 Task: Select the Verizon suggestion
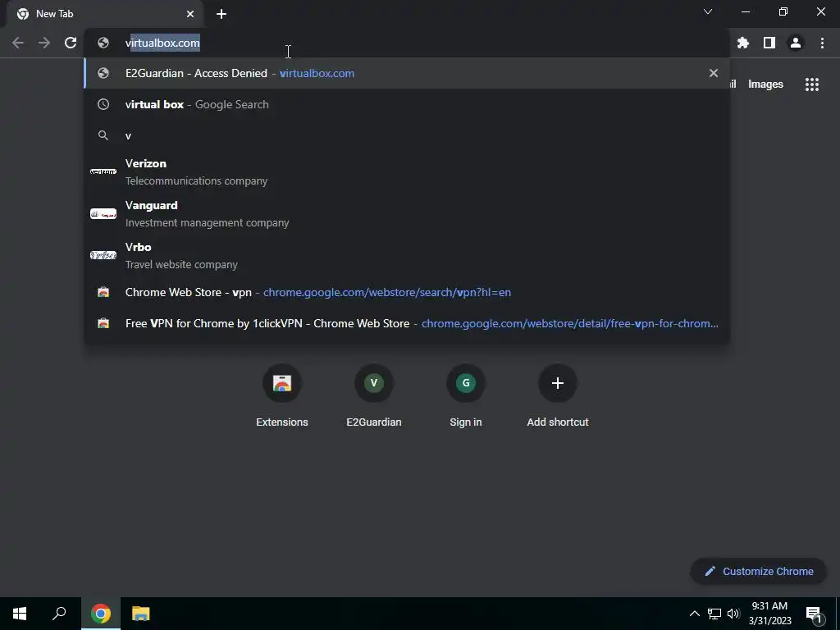pos(407,172)
